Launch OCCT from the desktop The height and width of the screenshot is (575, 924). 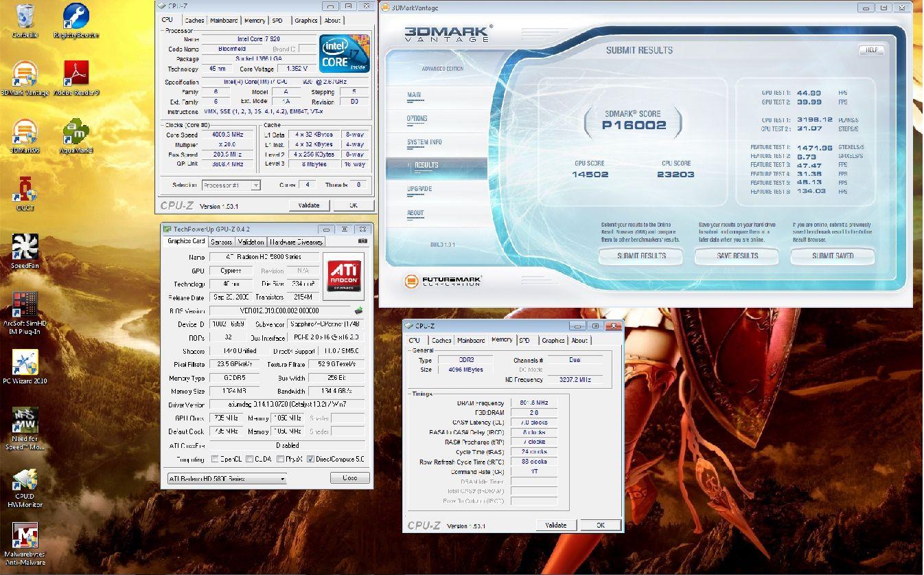coord(25,194)
